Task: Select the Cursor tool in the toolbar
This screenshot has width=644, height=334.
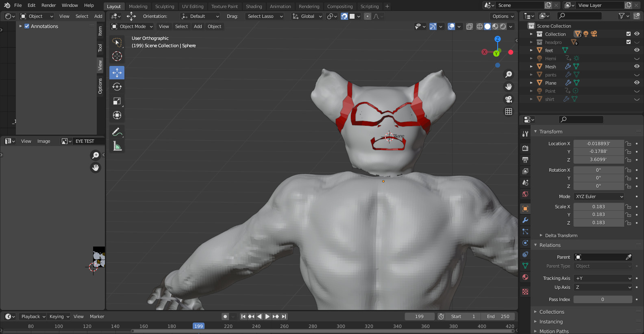Action: tap(117, 56)
